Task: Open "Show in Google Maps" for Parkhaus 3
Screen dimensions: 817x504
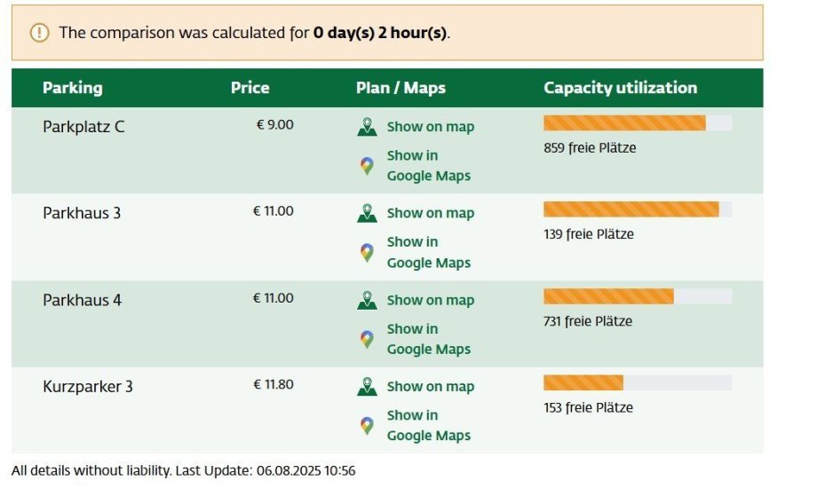Action: click(428, 252)
